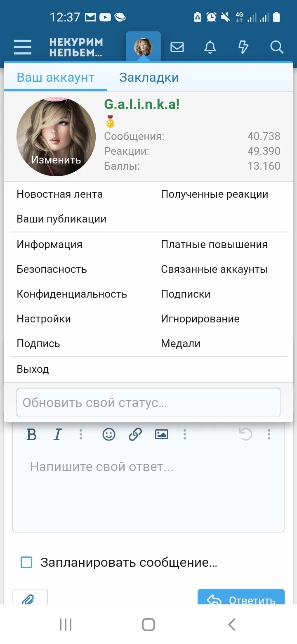Insert an emoji using the smiley icon
The image size is (297, 644).
click(x=108, y=434)
